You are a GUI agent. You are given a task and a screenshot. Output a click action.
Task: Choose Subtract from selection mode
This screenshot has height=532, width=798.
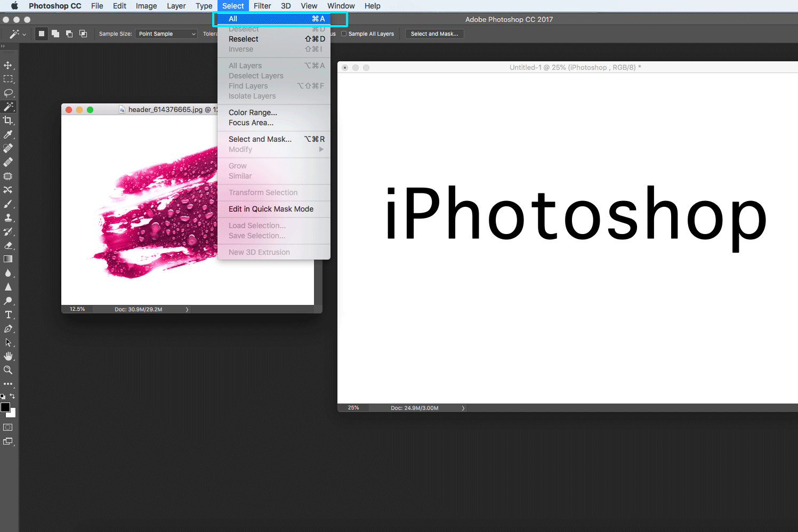click(69, 34)
